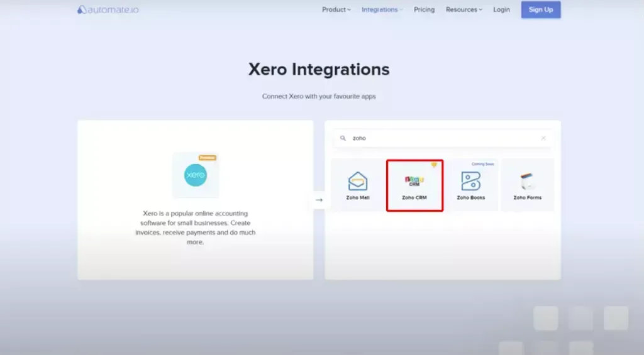Click the search magnifier icon
Viewport: 644px width, 355px height.
(x=343, y=138)
